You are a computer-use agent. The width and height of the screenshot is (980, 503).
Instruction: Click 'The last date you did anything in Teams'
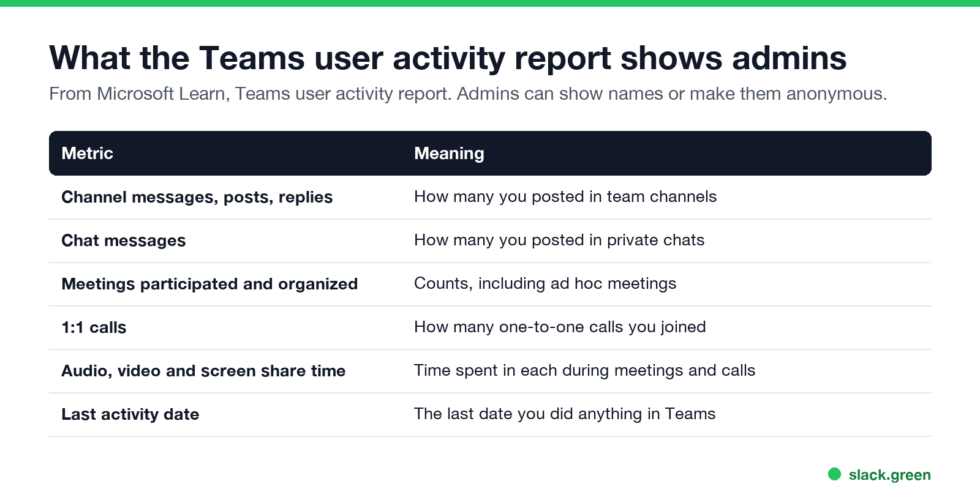(565, 414)
